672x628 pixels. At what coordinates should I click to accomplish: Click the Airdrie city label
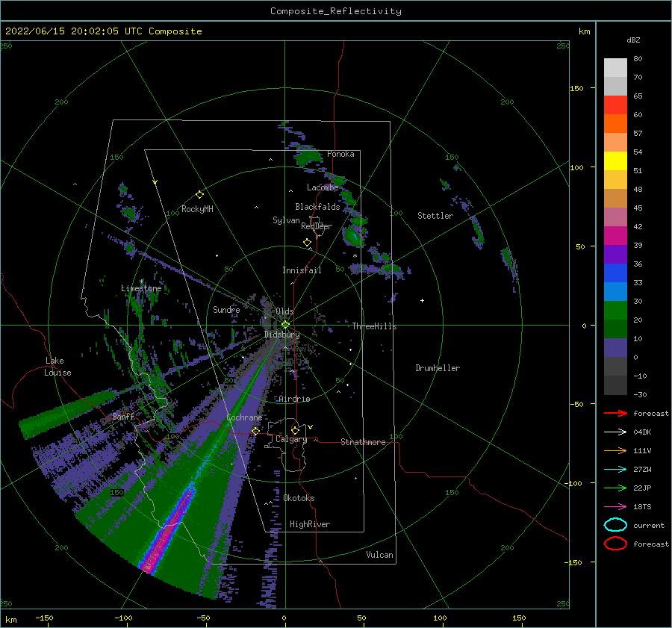click(x=294, y=399)
